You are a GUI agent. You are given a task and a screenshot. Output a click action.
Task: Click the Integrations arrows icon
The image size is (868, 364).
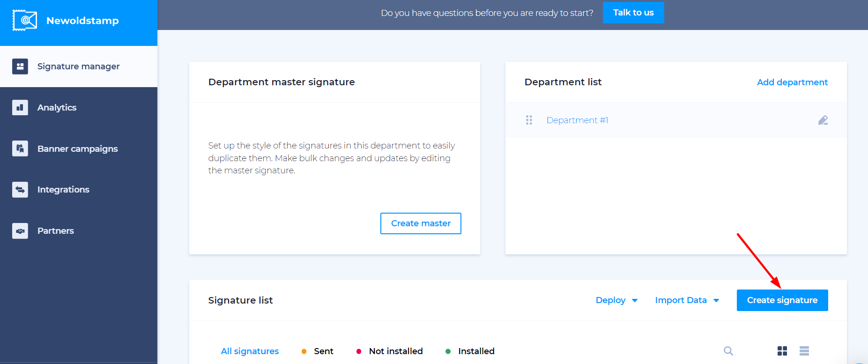coord(20,190)
